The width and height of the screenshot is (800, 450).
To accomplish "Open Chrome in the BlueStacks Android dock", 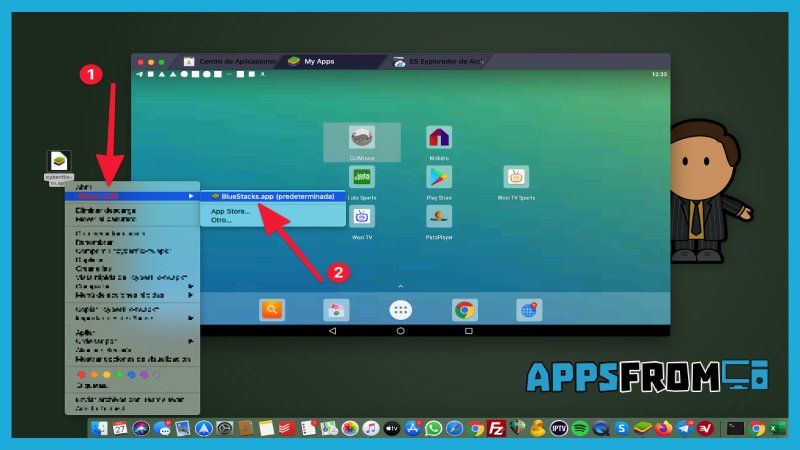I will (465, 310).
